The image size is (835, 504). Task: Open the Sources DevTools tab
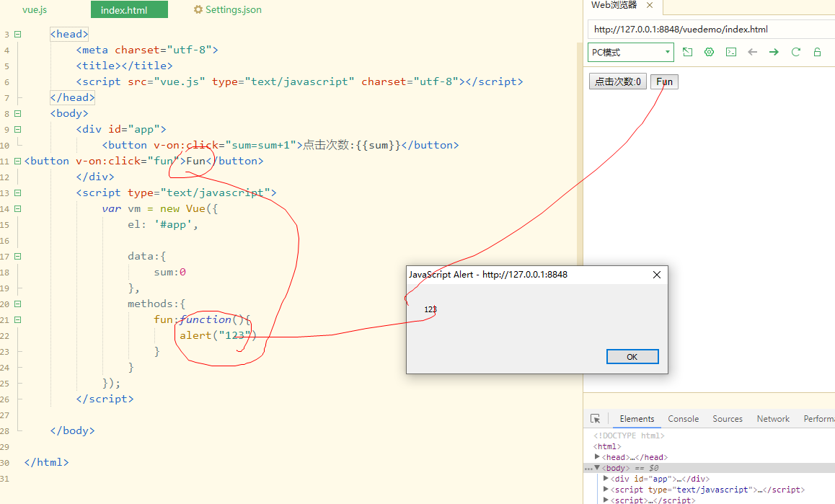[x=728, y=419]
